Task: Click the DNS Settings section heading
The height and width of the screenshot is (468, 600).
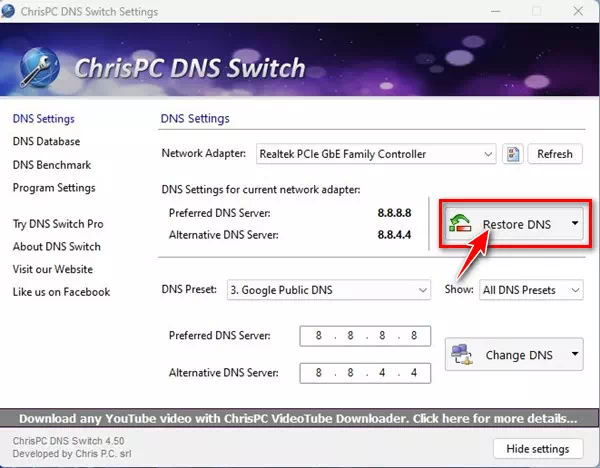Action: pyautogui.click(x=195, y=119)
